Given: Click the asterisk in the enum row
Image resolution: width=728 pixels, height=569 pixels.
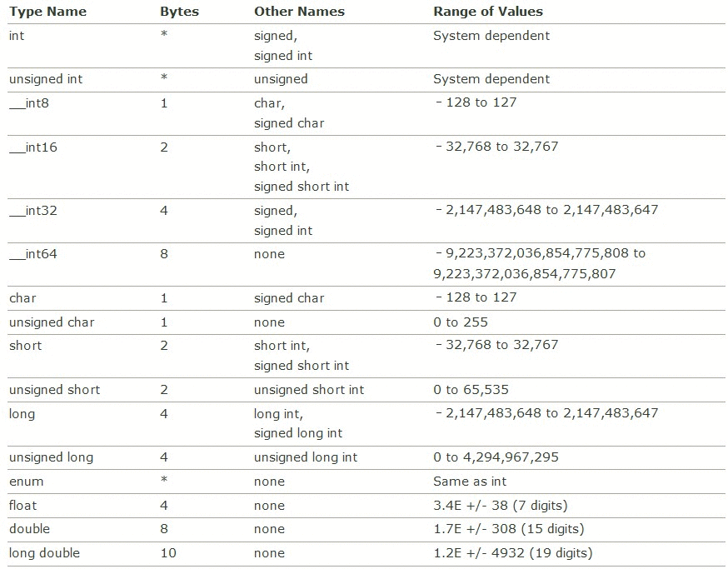Looking at the screenshot, I should 164,479.
